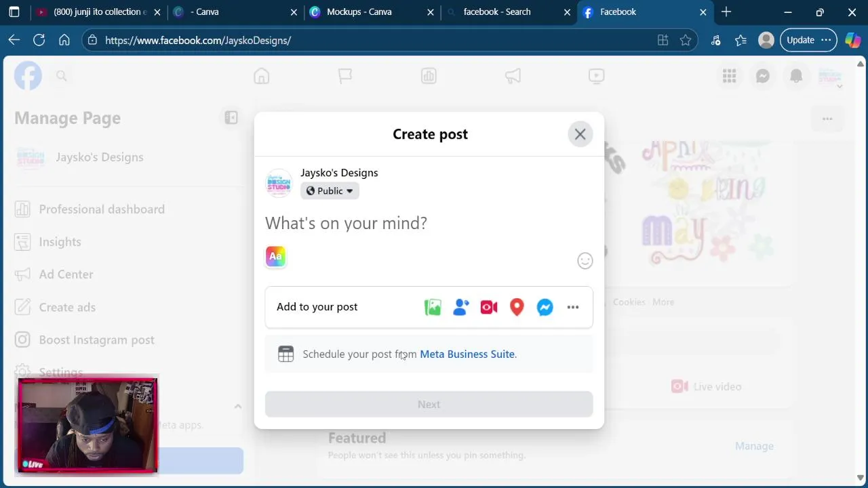Screen dimensions: 868x488
Task: Refresh the page
Action: [x=39, y=41]
